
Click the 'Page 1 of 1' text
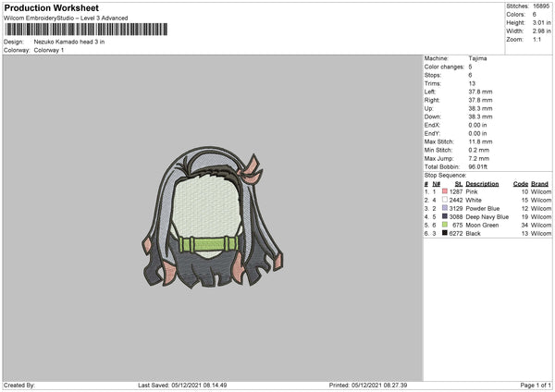click(x=536, y=386)
